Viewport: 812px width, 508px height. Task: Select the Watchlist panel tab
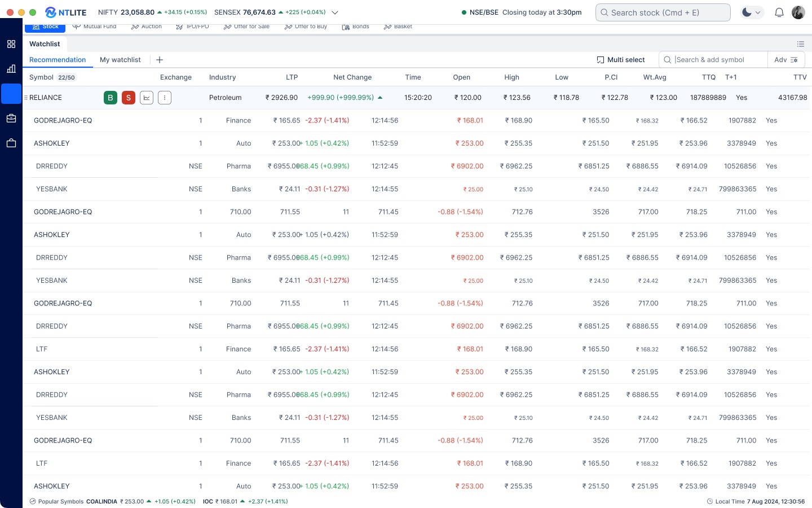click(x=45, y=44)
